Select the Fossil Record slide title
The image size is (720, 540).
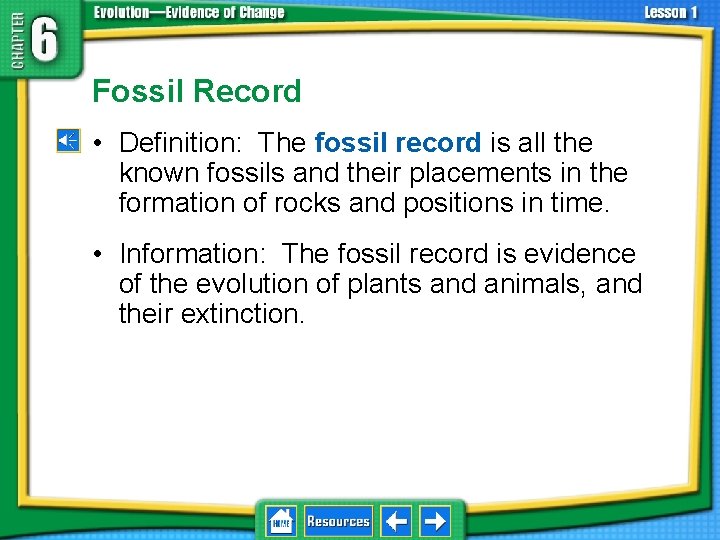click(197, 91)
